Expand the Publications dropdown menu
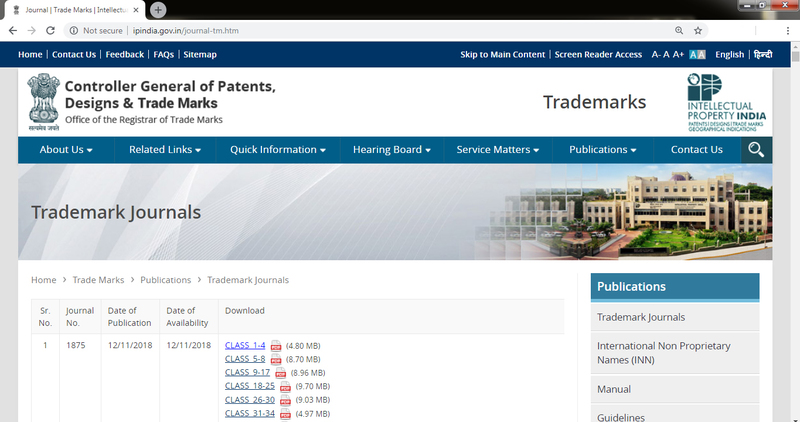 [x=604, y=150]
